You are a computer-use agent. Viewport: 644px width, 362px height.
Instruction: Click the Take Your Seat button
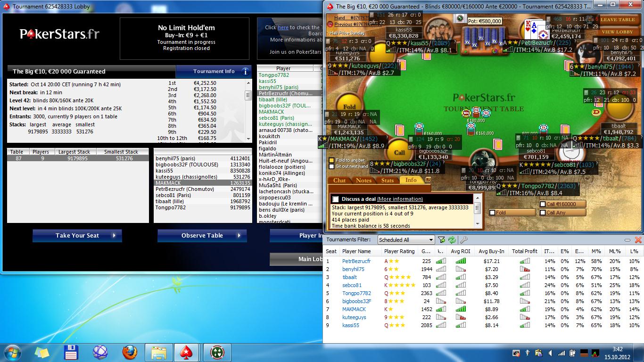click(x=77, y=236)
